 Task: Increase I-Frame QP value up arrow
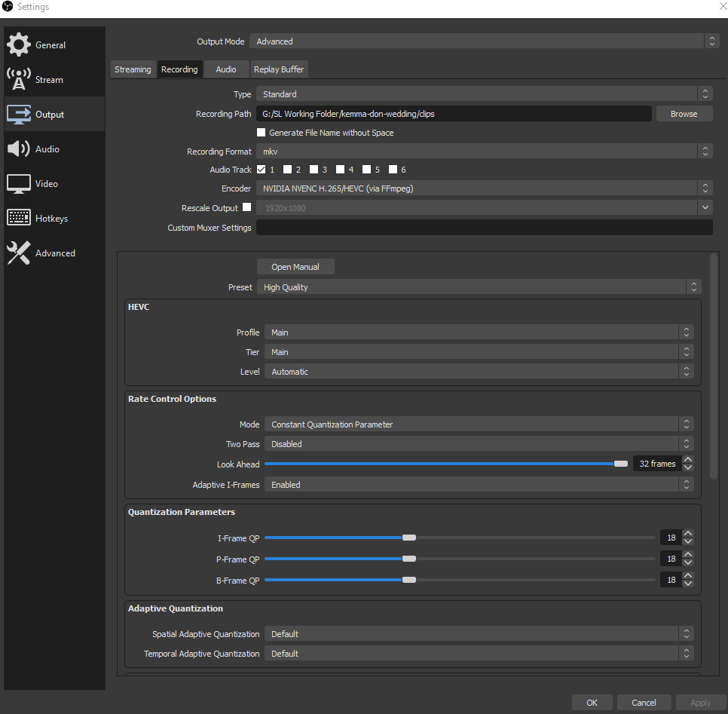pos(688,533)
